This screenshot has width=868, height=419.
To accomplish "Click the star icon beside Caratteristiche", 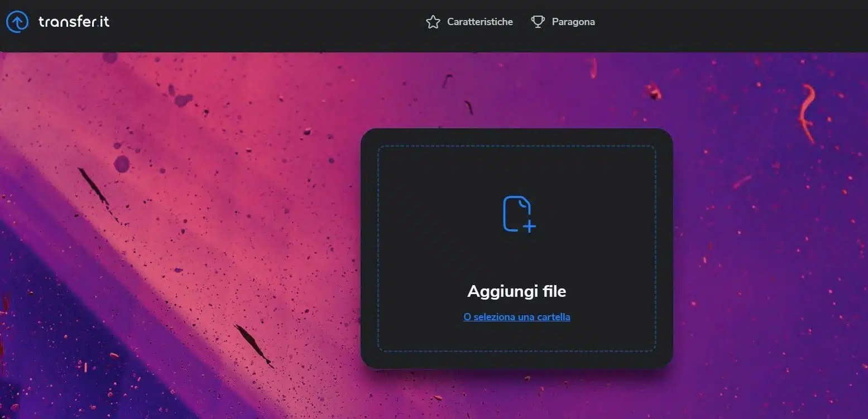I will coord(433,22).
